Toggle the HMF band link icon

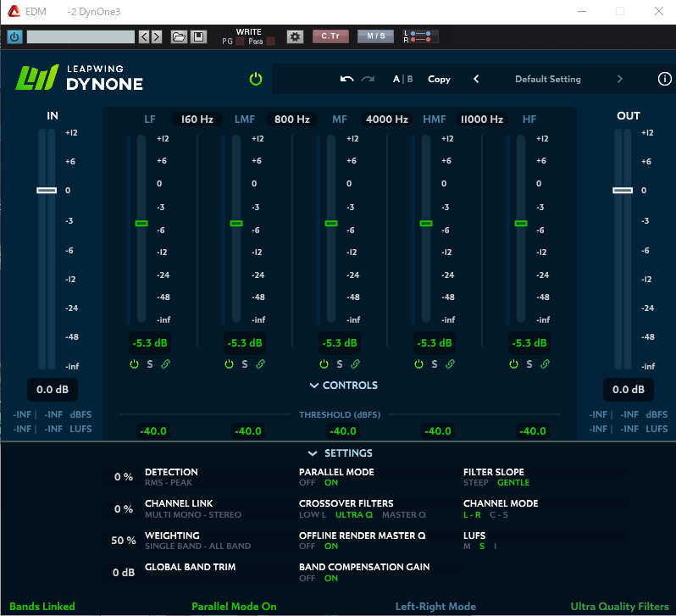(450, 364)
